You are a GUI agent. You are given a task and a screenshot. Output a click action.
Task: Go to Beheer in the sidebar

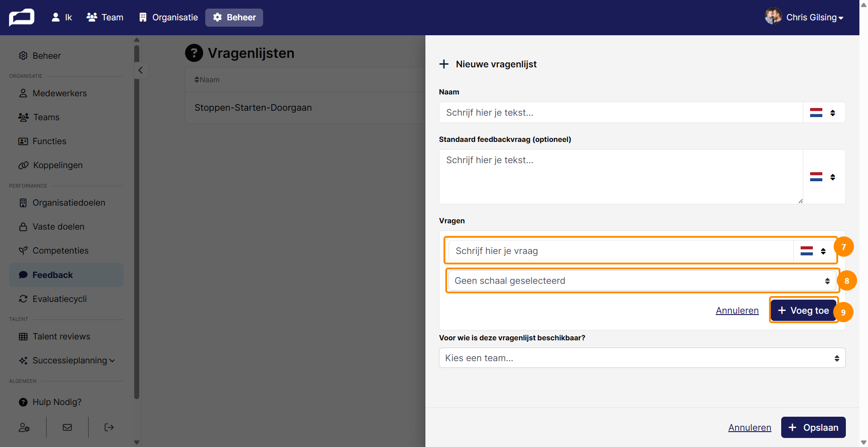coord(66,56)
